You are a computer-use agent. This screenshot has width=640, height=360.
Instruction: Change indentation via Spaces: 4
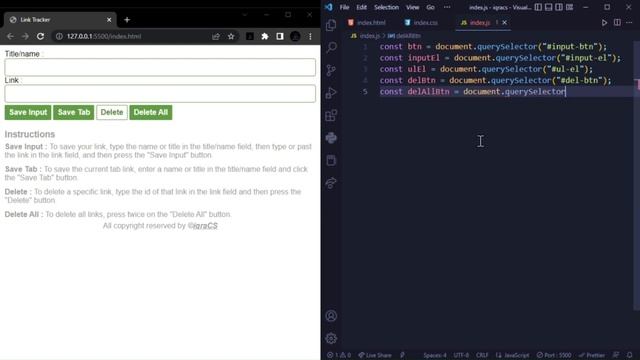point(435,355)
